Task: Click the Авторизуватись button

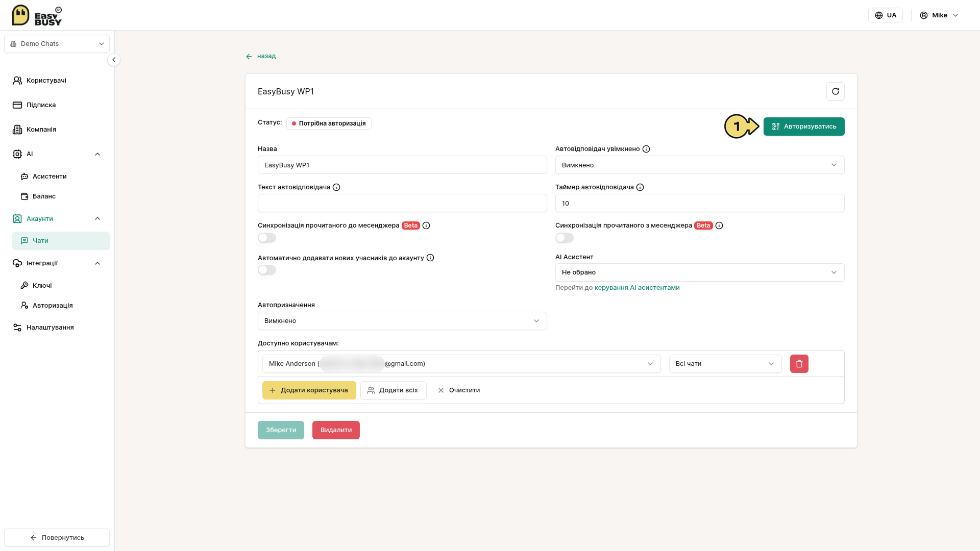Action: [804, 127]
